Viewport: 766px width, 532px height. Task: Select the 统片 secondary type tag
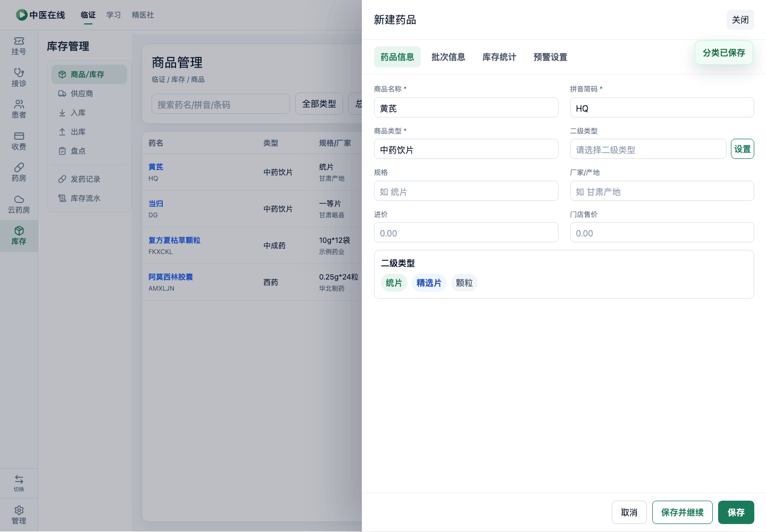(394, 283)
